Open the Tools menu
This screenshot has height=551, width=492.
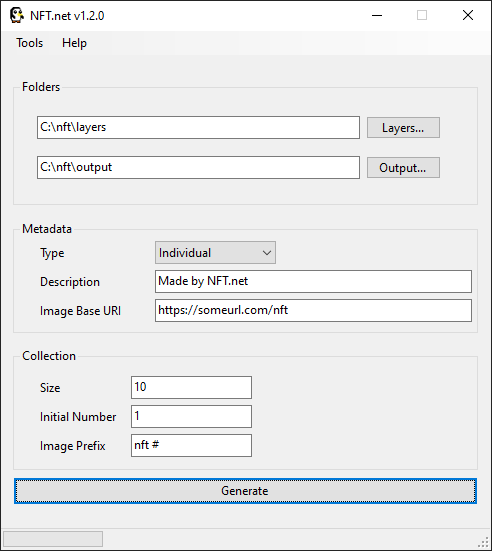pos(30,43)
